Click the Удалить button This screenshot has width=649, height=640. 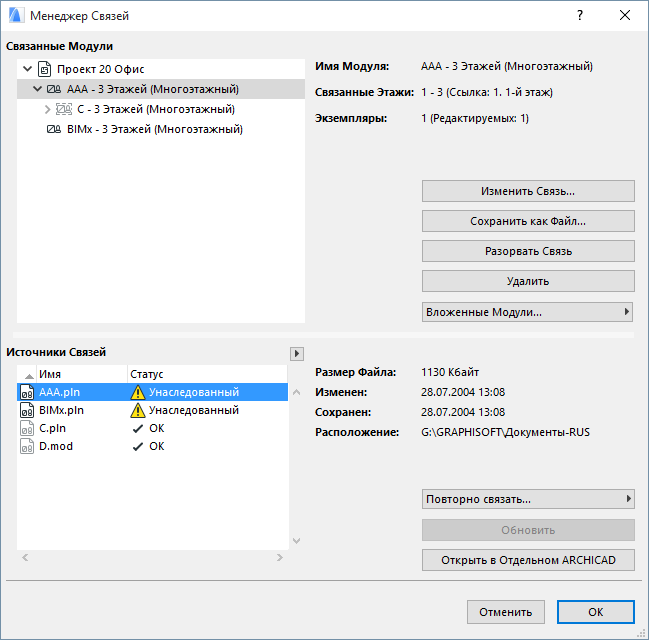point(528,281)
